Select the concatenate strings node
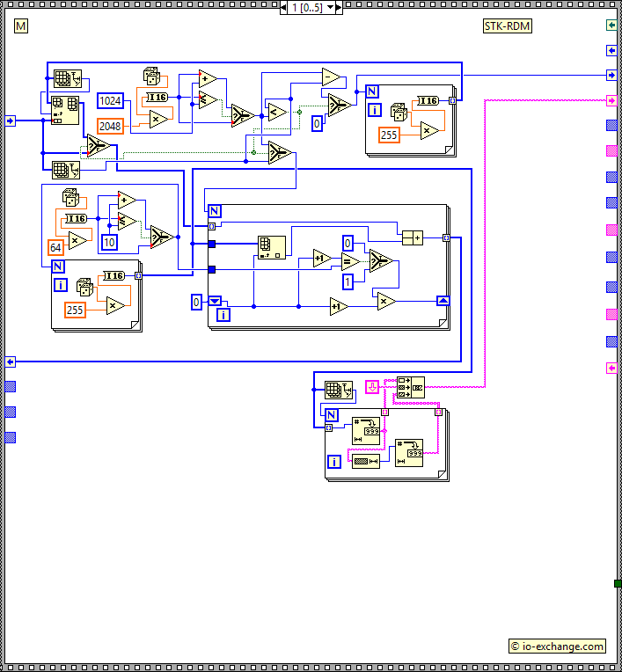The height and width of the screenshot is (672, 622). (411, 387)
